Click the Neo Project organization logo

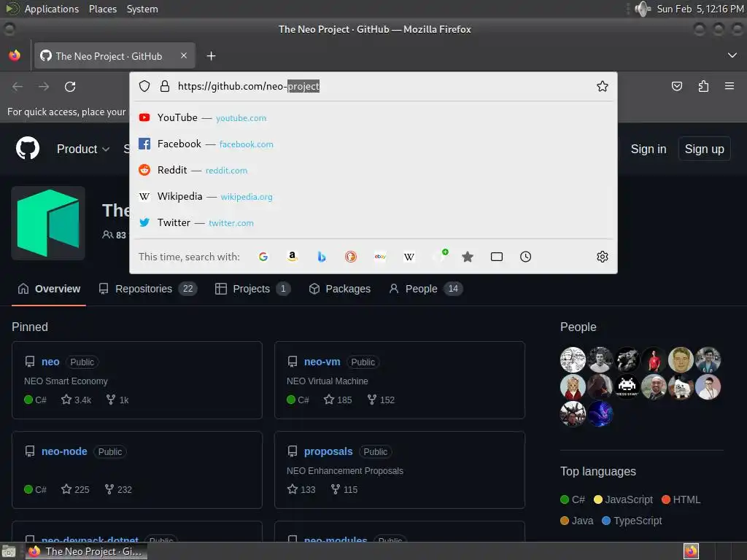tap(48, 223)
